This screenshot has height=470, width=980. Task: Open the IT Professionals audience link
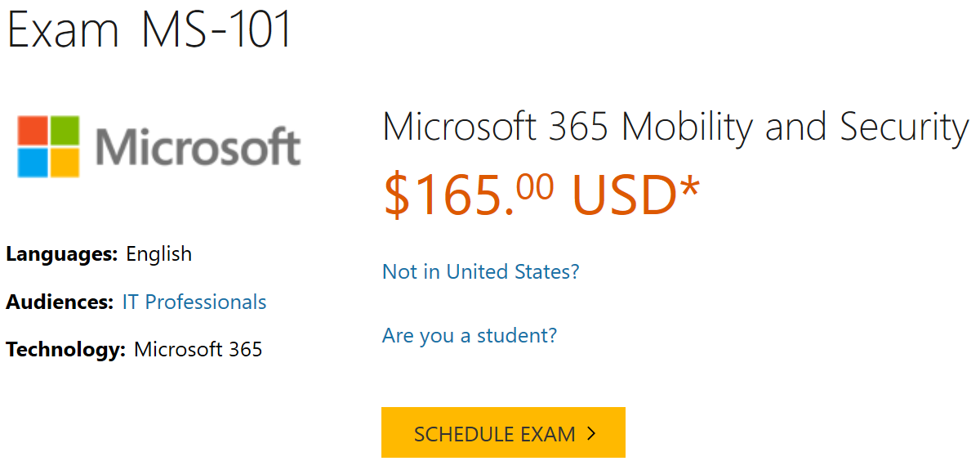coord(194,302)
